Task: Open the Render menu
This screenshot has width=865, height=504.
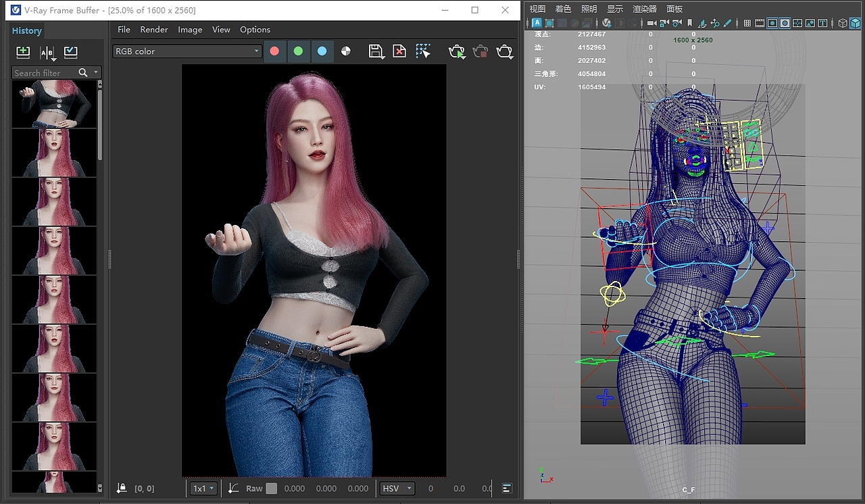Action: coord(154,30)
